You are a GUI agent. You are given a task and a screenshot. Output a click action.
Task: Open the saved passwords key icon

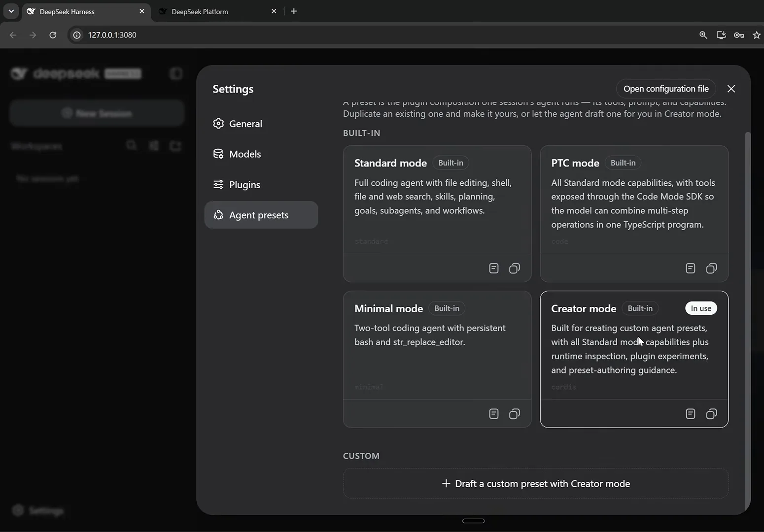(x=739, y=35)
